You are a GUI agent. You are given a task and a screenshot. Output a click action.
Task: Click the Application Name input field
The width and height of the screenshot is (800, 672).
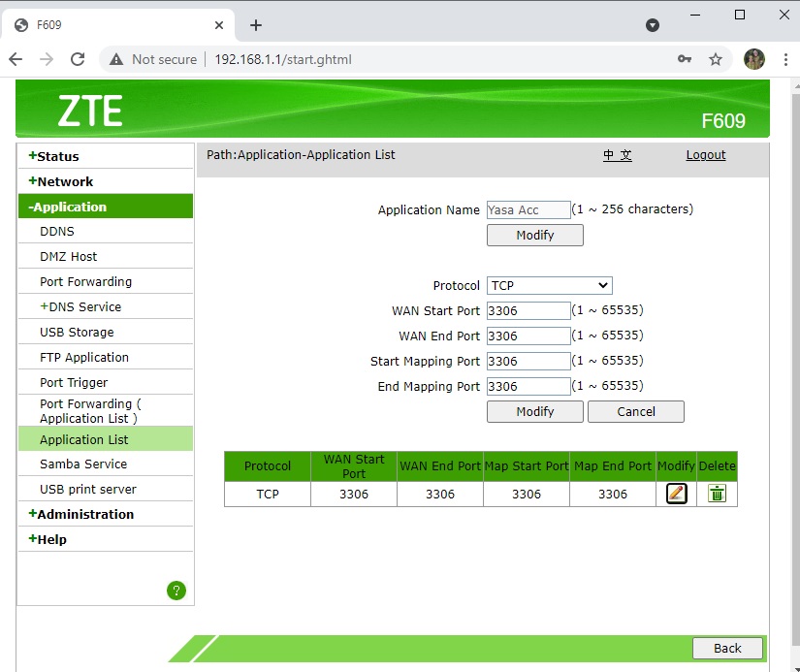click(x=528, y=209)
